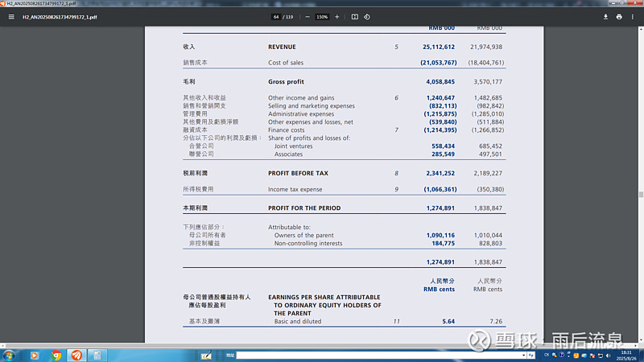Open the media player taskbar icon
This screenshot has width=644, height=362.
(35, 355)
